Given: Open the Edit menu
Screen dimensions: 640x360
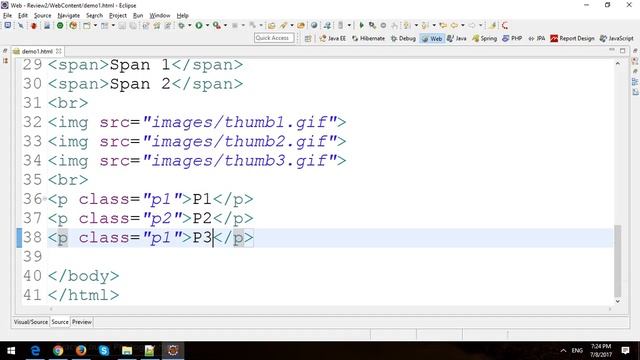Looking at the screenshot, I should [x=23, y=16].
